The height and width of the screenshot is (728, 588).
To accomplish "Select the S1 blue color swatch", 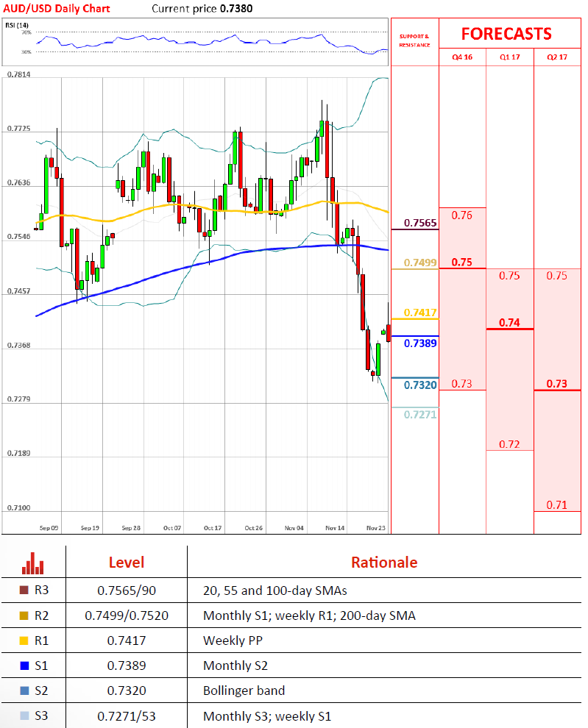I will (24, 665).
